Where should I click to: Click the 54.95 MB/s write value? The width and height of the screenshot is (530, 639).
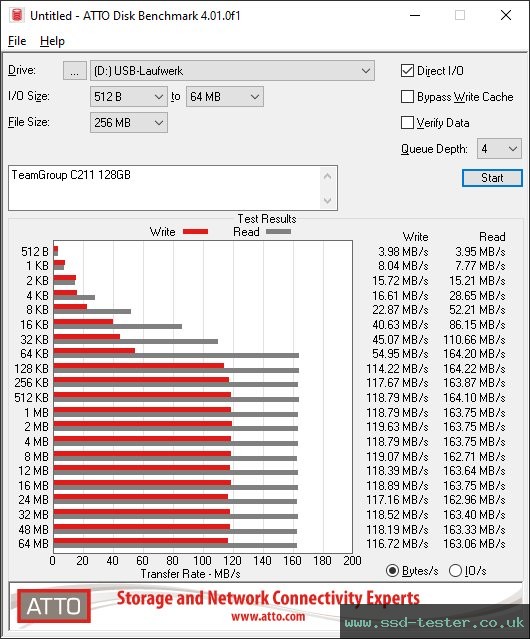400,354
